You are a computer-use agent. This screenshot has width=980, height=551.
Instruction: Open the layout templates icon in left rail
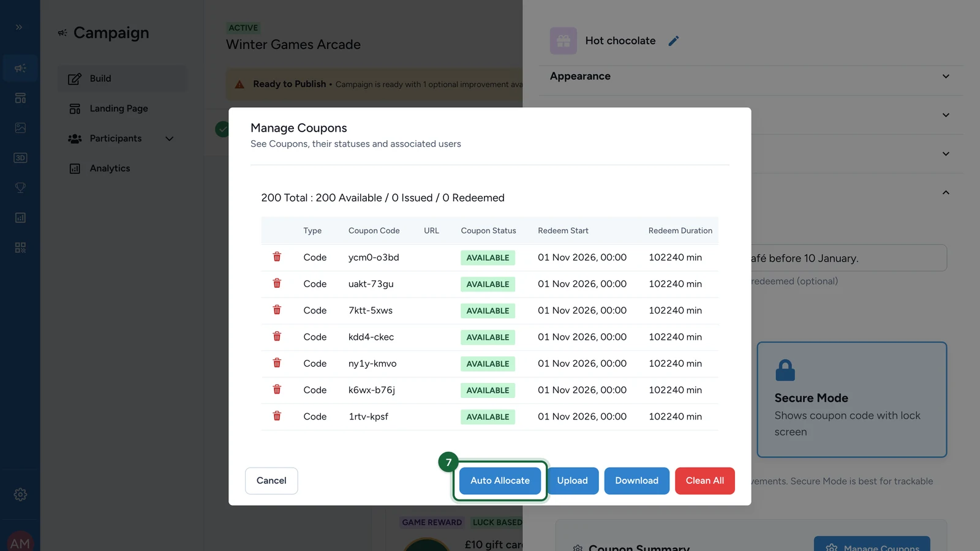(x=20, y=98)
